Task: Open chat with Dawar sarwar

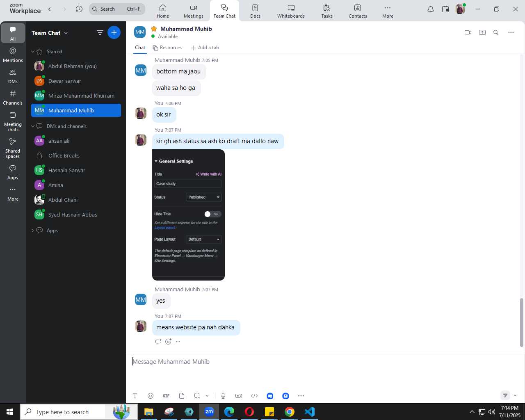Action: [76, 81]
